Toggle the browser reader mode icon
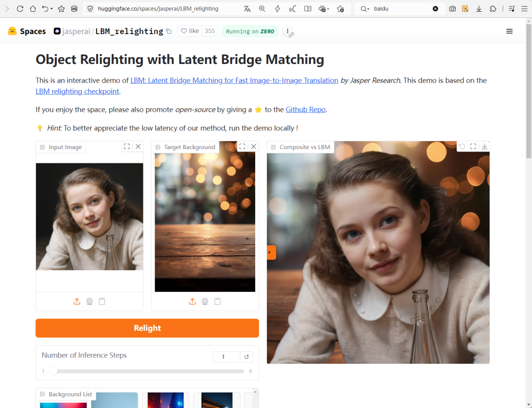Screen dimensions: 532x408 308,9
